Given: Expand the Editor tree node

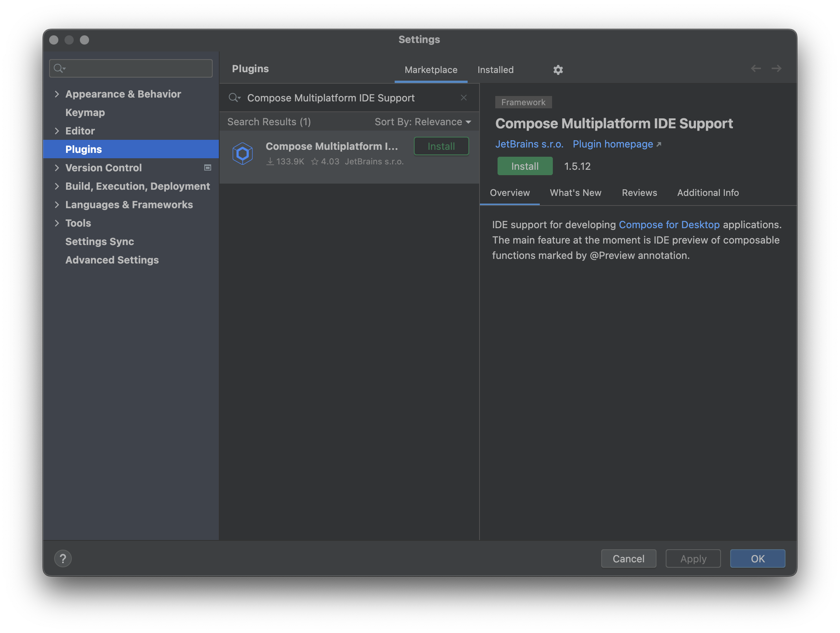Looking at the screenshot, I should (57, 131).
